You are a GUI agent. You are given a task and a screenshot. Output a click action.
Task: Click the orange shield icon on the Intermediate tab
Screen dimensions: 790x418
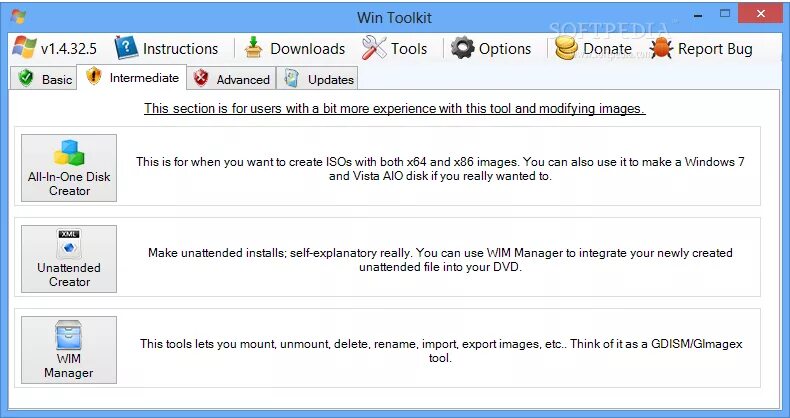pyautogui.click(x=94, y=76)
